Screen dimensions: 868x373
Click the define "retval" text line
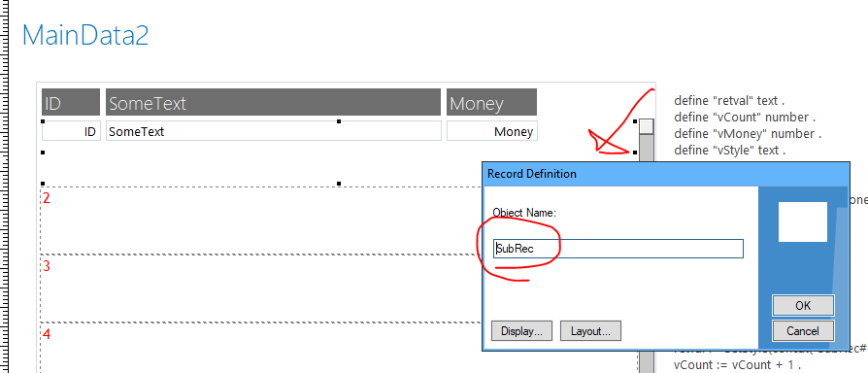tap(729, 101)
